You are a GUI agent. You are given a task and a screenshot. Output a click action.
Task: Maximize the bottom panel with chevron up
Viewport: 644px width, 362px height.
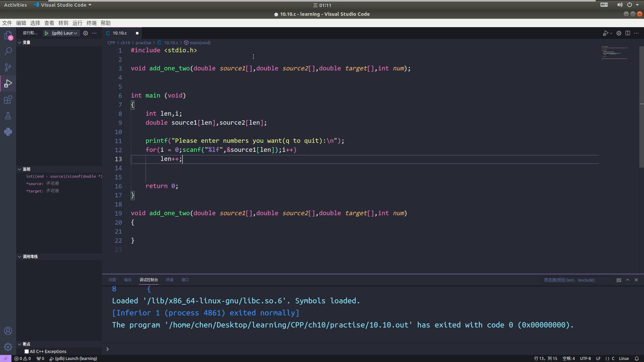click(628, 280)
